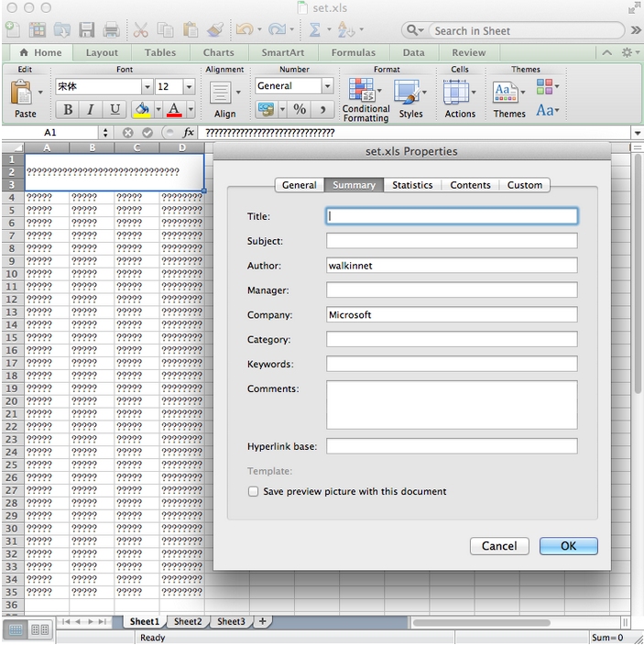Image resolution: width=644 pixels, height=645 pixels.
Task: Open the font name dropdown
Action: [147, 87]
